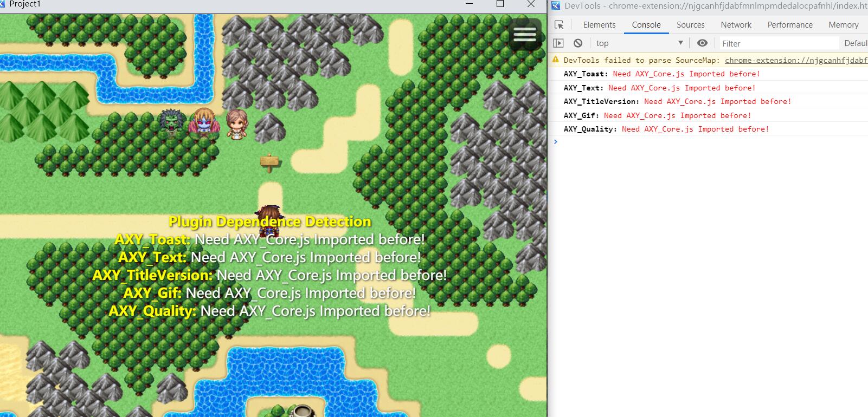Open the hamburger menu in the game
Viewport: 868px width, 417px height.
525,34
